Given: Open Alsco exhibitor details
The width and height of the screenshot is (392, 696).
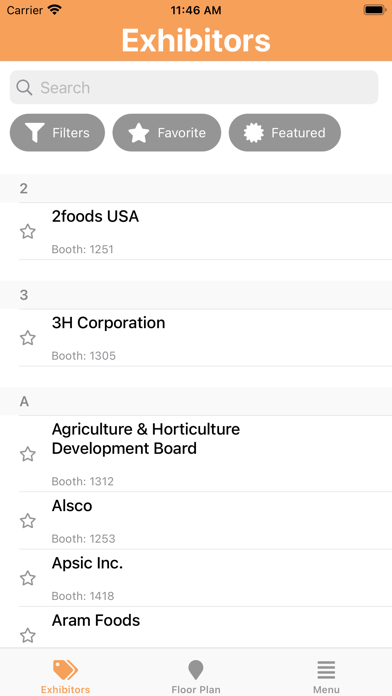Looking at the screenshot, I should click(x=206, y=521).
